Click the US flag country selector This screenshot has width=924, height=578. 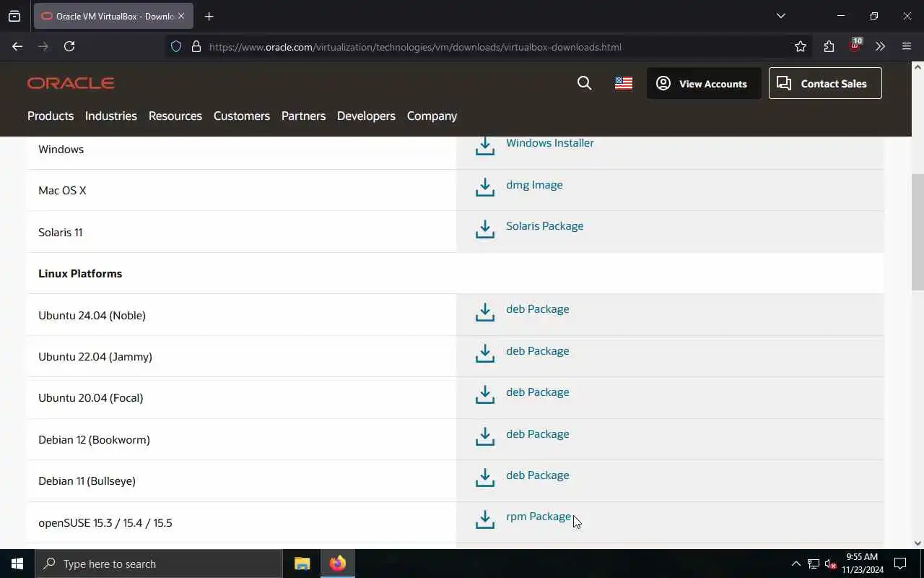[x=624, y=83]
